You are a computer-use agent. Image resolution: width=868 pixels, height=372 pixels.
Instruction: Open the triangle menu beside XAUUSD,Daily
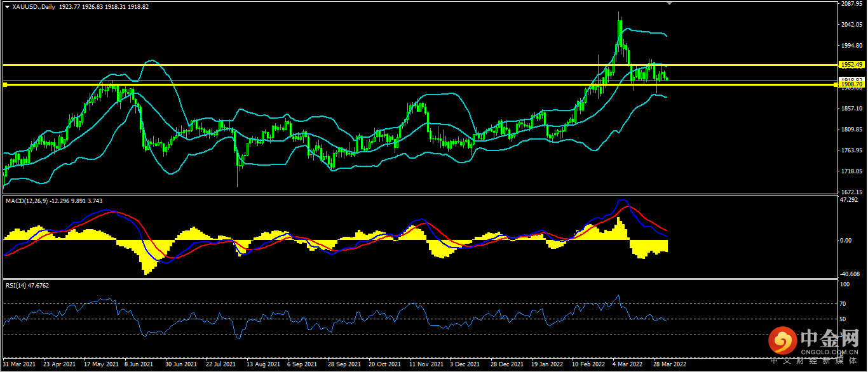(x=8, y=6)
